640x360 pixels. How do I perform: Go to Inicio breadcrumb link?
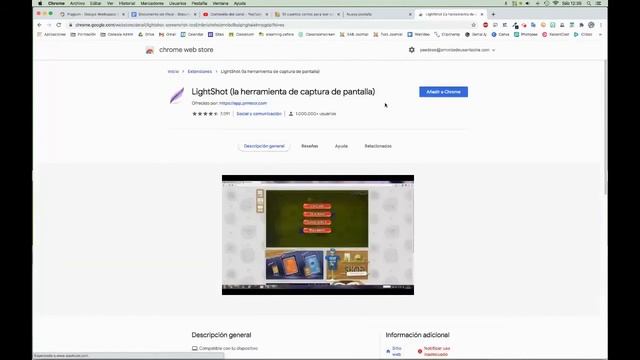(x=173, y=71)
